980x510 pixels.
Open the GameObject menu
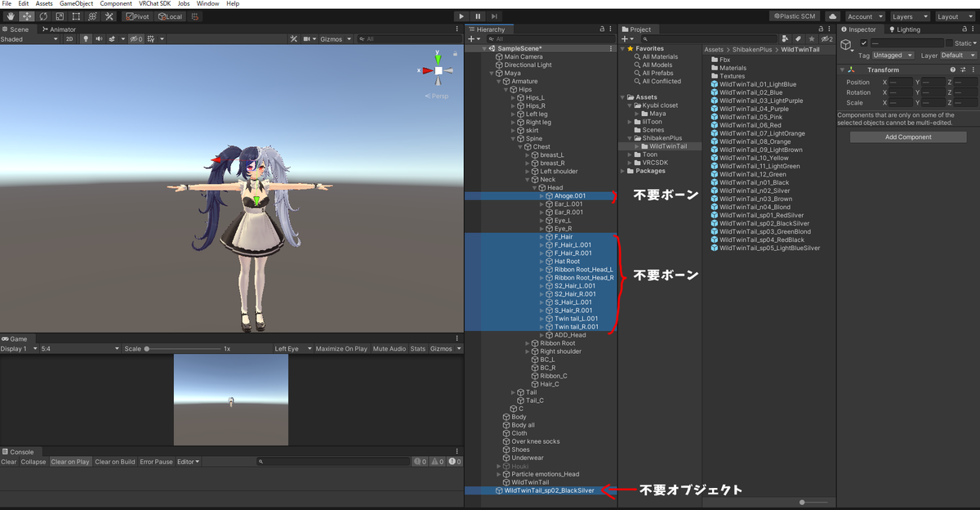click(x=77, y=4)
